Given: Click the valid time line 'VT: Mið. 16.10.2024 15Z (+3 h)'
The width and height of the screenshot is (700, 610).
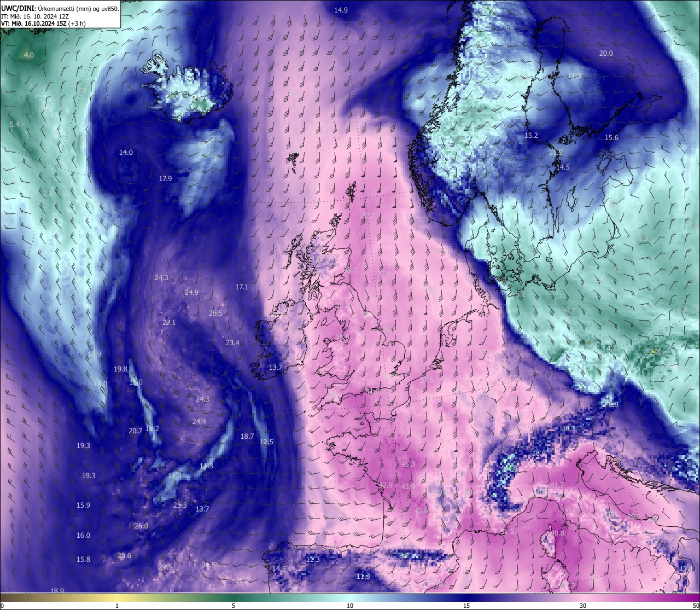Looking at the screenshot, I should point(43,24).
